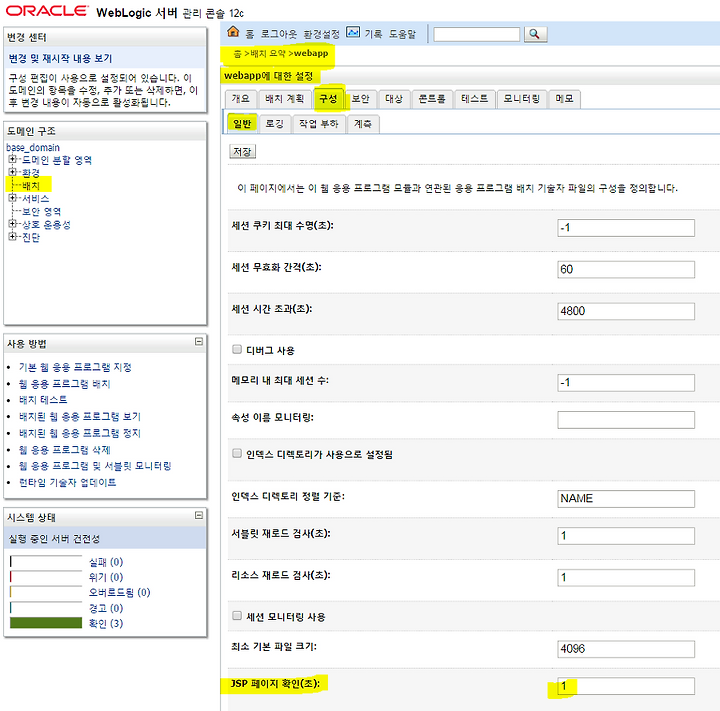Open 배치된 웹 응용 프로그램 정지 link
Image resolution: width=720 pixels, height=711 pixels.
80,433
